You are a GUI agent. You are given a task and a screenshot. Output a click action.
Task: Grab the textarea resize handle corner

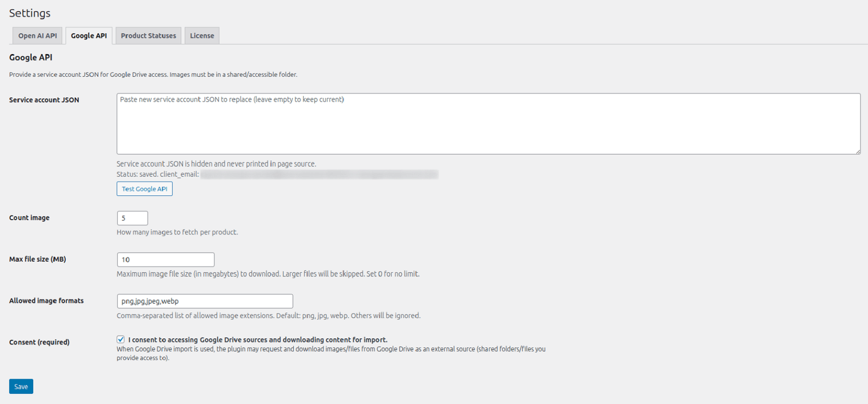point(857,151)
